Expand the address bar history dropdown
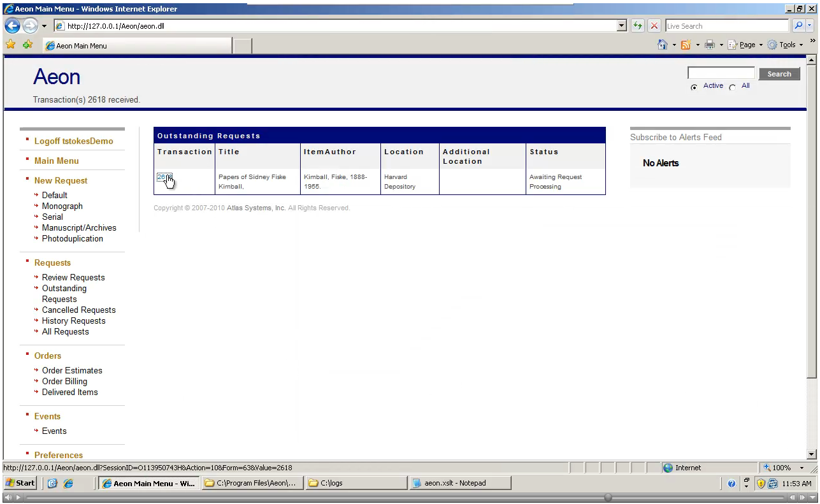 tap(621, 25)
